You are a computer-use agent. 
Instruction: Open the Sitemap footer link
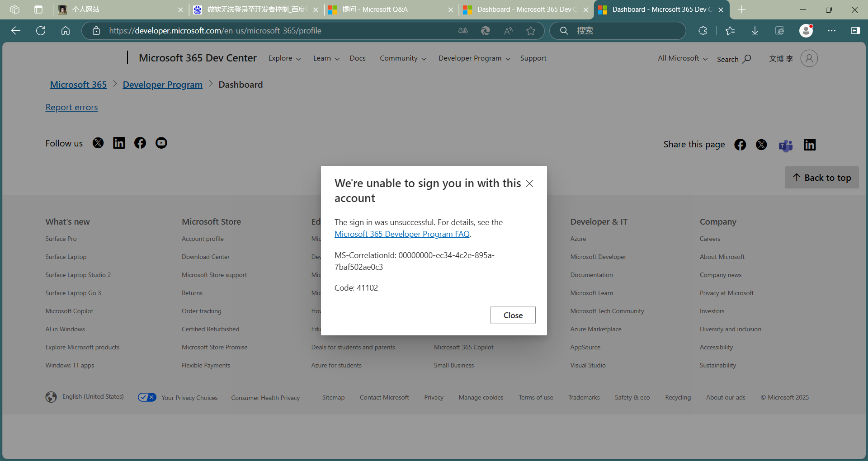pos(333,397)
